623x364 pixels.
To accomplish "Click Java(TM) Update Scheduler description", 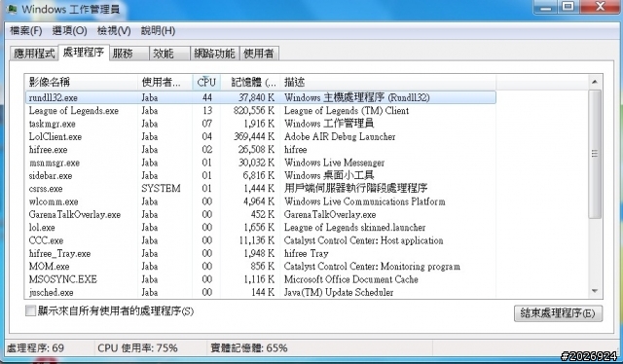I will pyautogui.click(x=339, y=293).
